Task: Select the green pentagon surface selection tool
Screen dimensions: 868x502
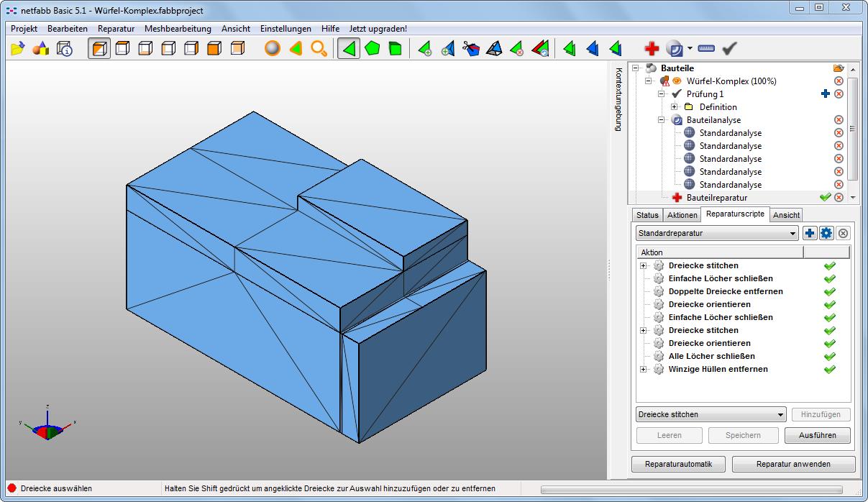Action: 372,49
